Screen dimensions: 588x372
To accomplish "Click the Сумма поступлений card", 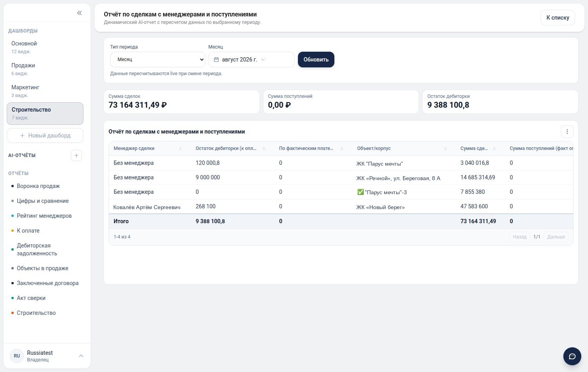I will [x=341, y=102].
